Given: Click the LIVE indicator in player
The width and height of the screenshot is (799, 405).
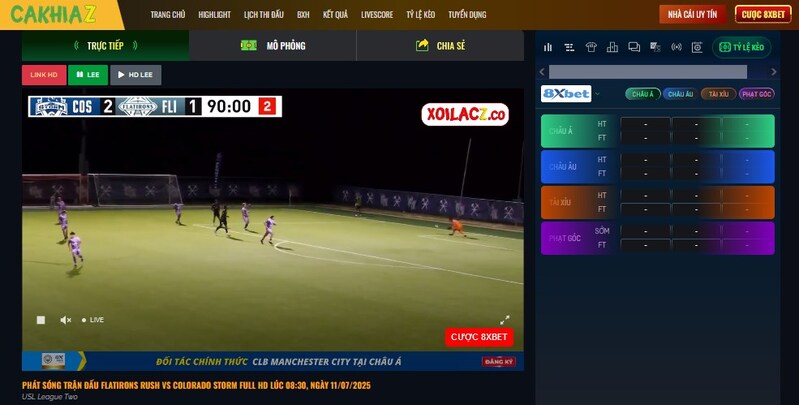Looking at the screenshot, I should [x=93, y=320].
